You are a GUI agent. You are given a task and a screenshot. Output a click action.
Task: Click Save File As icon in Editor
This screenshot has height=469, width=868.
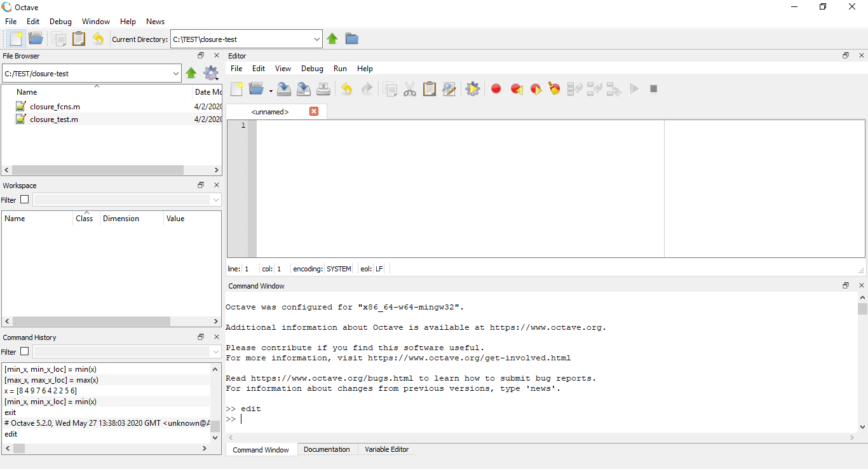(x=304, y=89)
